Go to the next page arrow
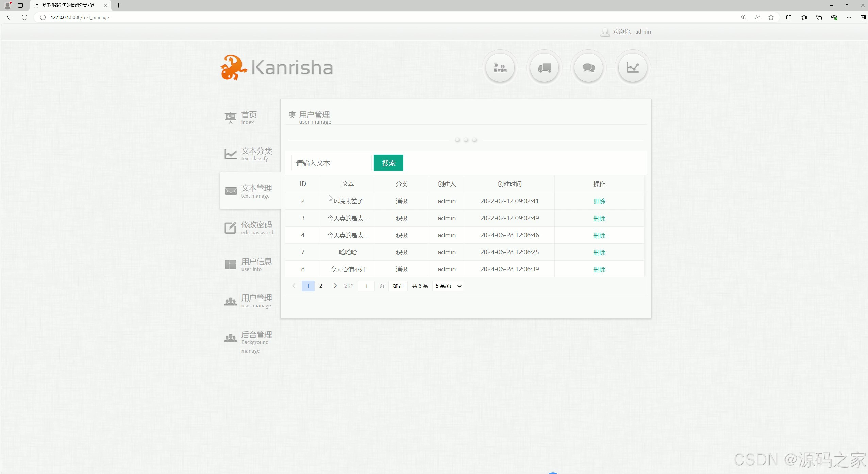The height and width of the screenshot is (474, 868). click(x=335, y=286)
